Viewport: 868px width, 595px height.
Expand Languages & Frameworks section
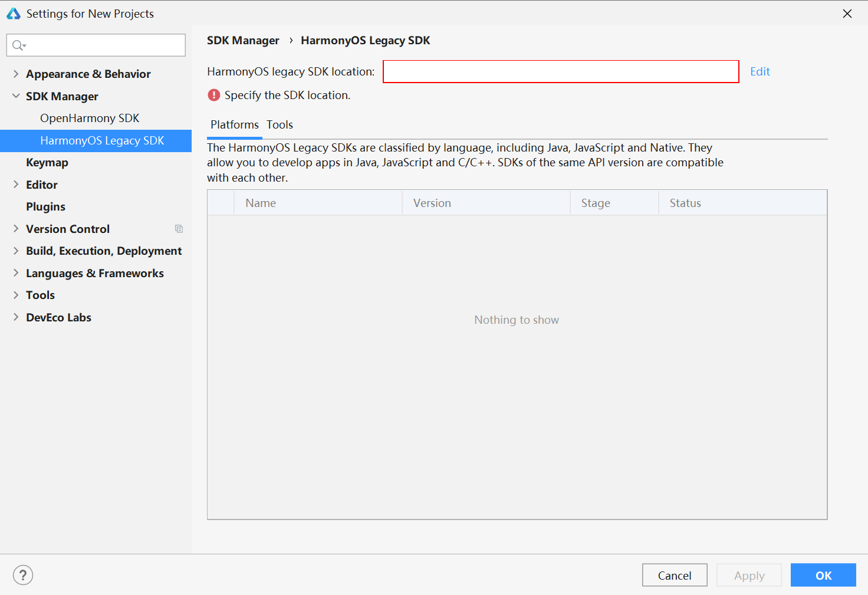coord(16,273)
